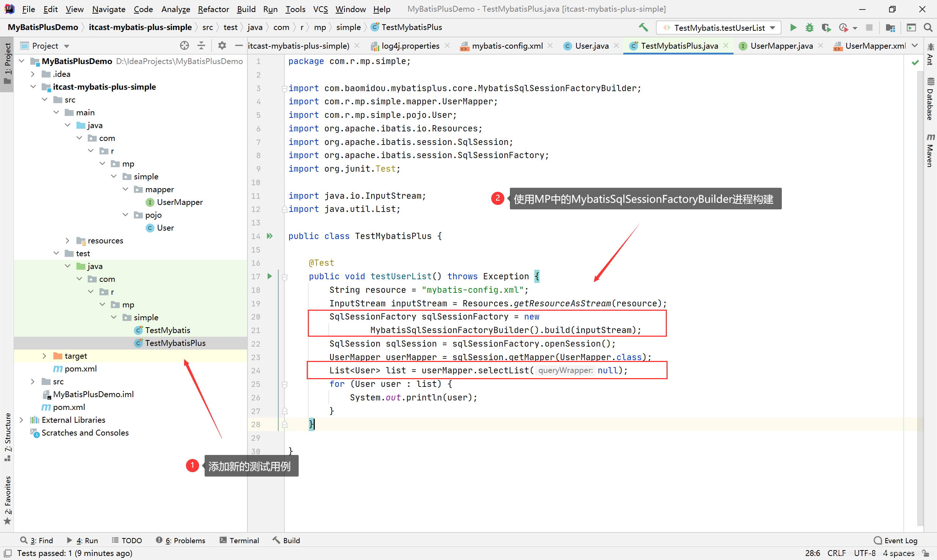This screenshot has width=937, height=560.
Task: Open the Event Log
Action: 895,540
